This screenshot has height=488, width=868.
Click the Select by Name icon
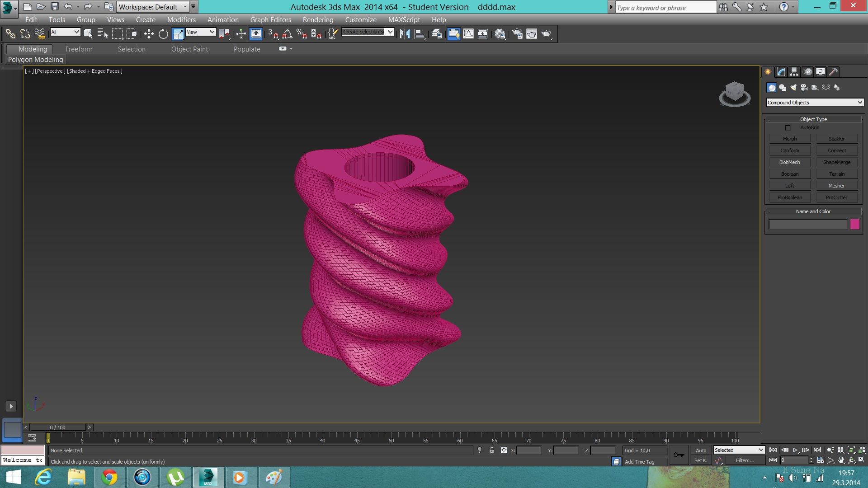point(103,34)
